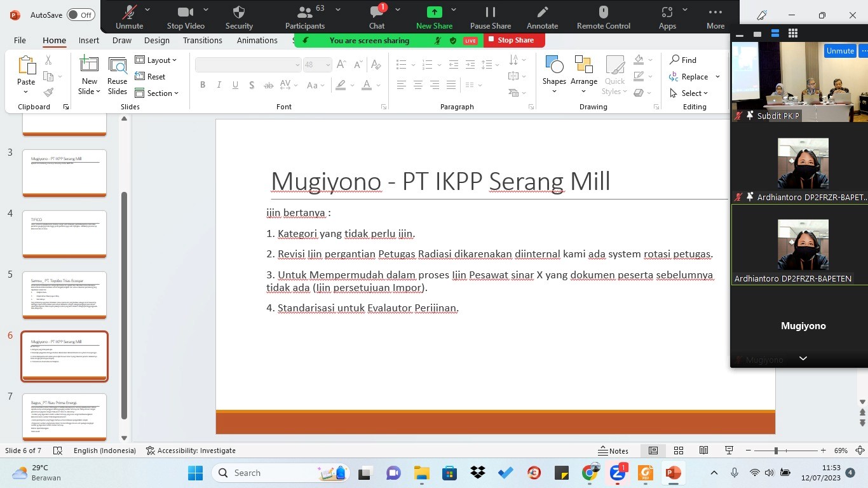Click the New Slide icon

tap(89, 65)
